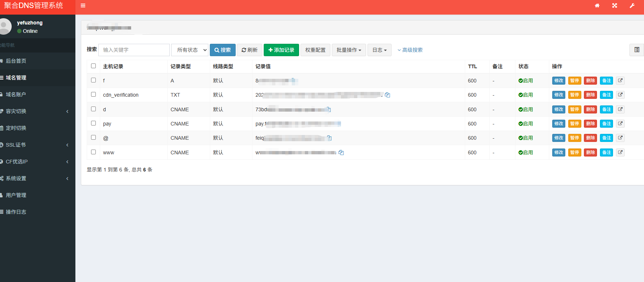Click 删除 for the d record
The width and height of the screenshot is (644, 282).
tap(590, 109)
